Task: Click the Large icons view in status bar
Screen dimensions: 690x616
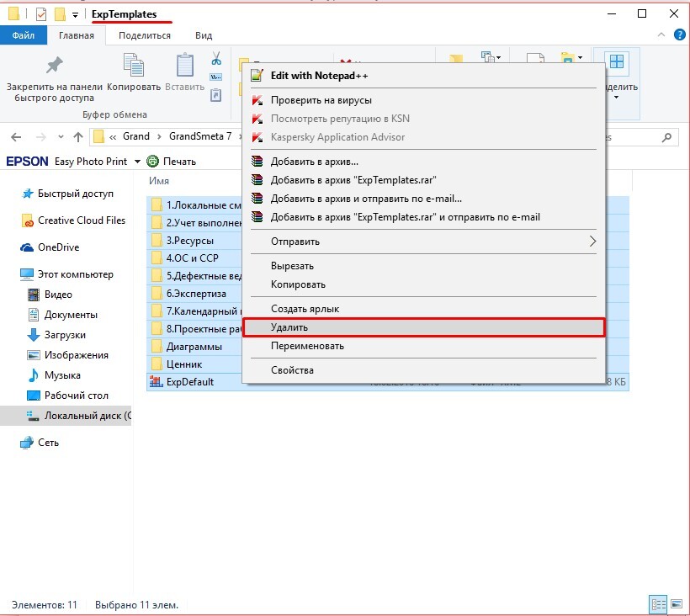Action: coord(677,604)
